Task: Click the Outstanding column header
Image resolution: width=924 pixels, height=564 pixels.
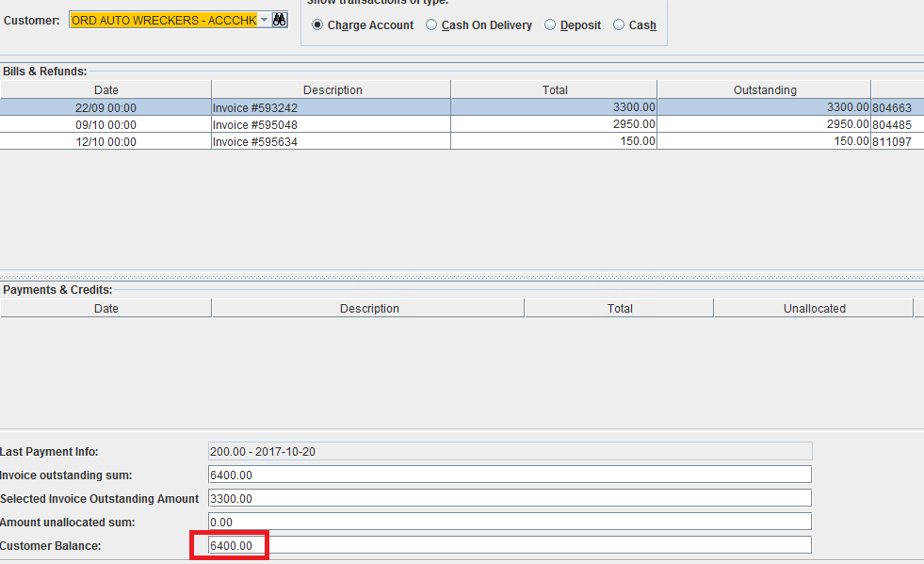Action: click(x=764, y=89)
